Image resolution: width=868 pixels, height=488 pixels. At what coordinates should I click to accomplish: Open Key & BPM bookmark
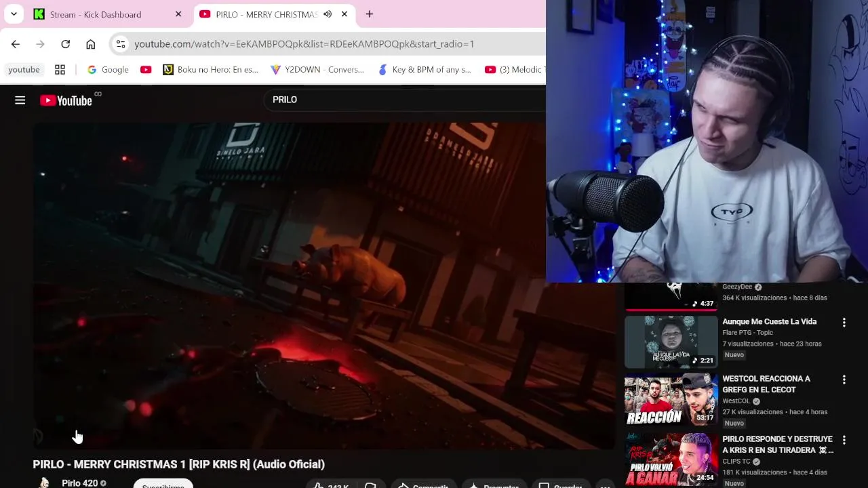[425, 70]
